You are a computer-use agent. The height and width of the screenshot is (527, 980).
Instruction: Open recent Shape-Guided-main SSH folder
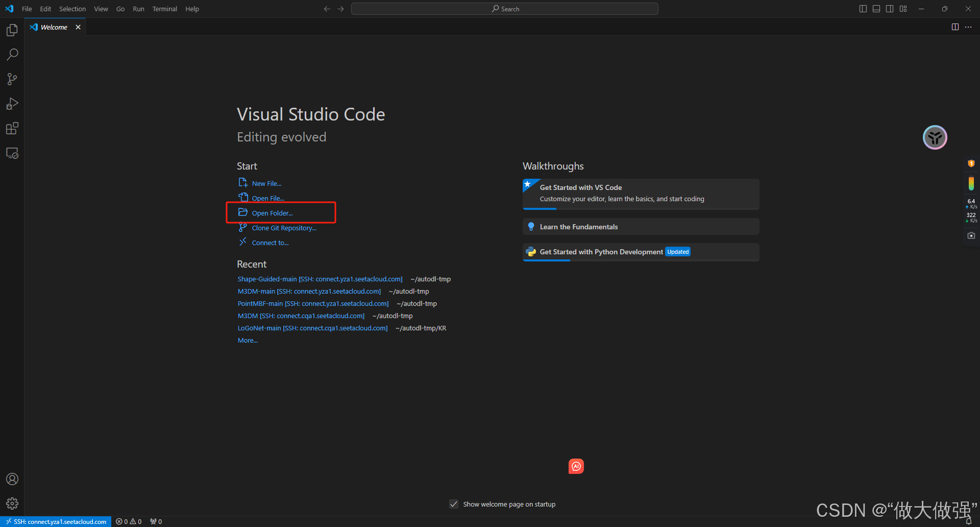pyautogui.click(x=320, y=279)
